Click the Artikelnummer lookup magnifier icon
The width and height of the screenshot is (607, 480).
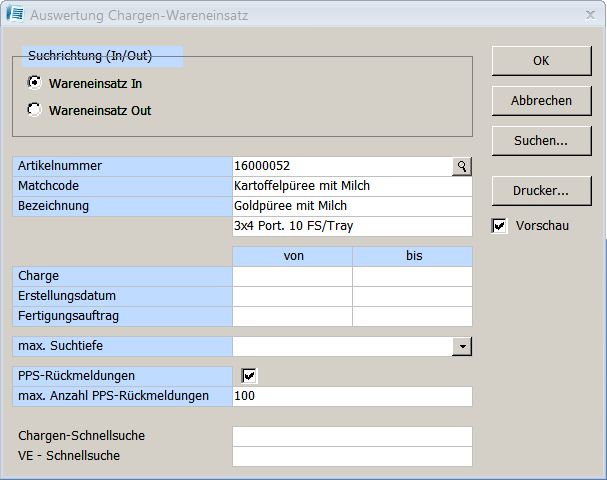click(461, 166)
